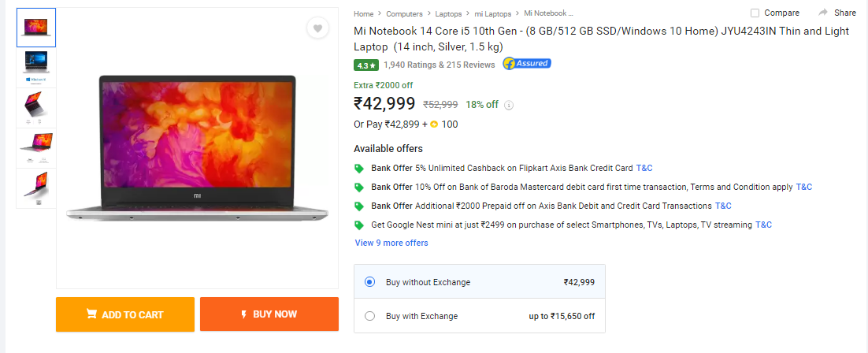Click the Flipkart Assured badge
The height and width of the screenshot is (353, 868).
[527, 64]
